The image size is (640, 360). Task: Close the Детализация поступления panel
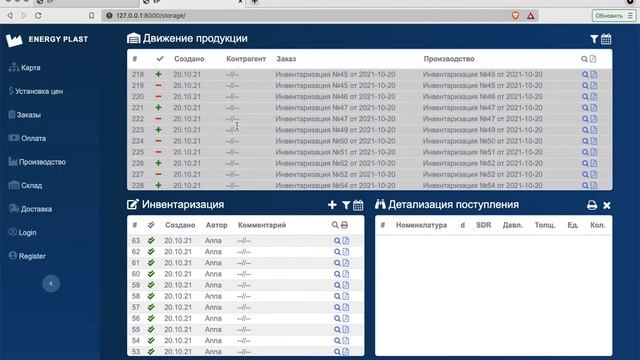(x=607, y=205)
